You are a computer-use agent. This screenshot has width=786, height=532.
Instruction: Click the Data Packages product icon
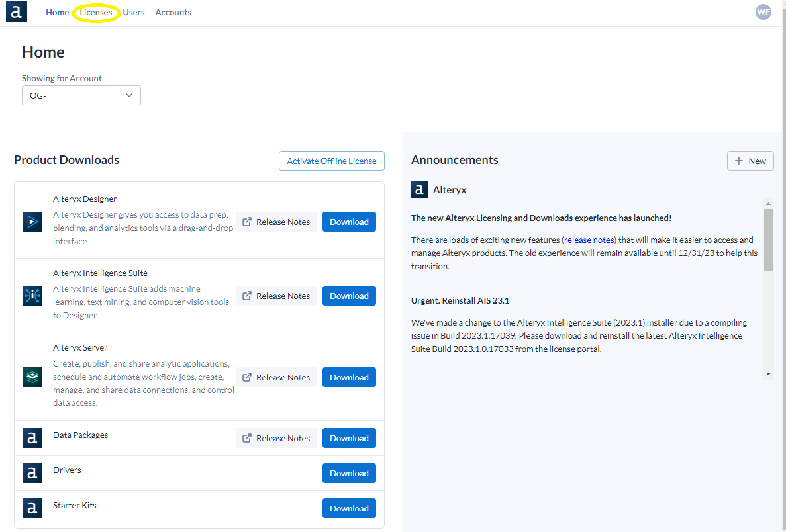[x=32, y=438]
